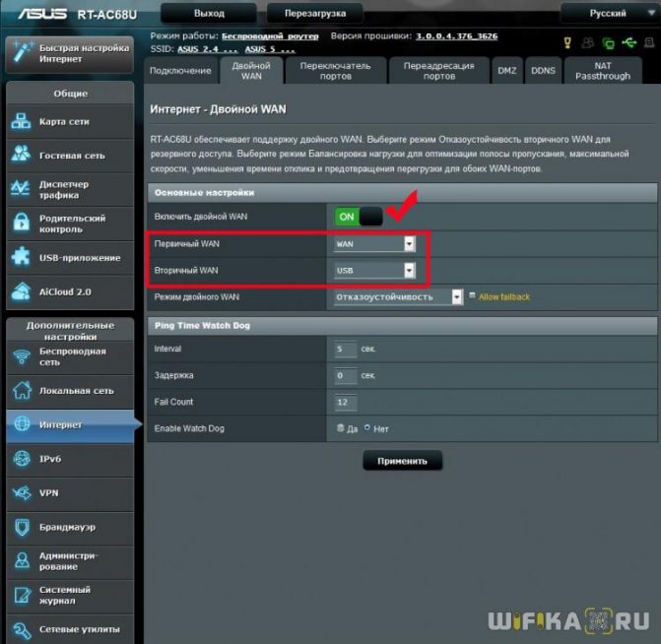Select Нет for Enable Watch Dog

pos(367,427)
